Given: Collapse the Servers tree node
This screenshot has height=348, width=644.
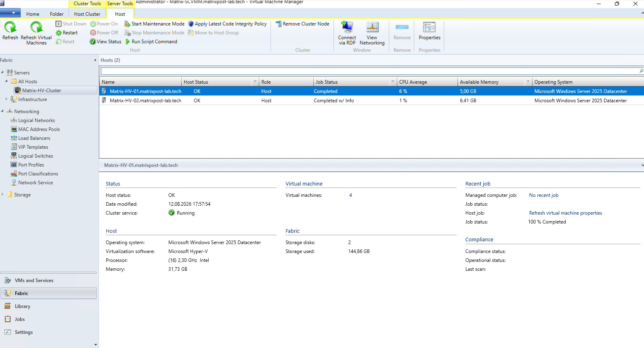Looking at the screenshot, I should 2,72.
